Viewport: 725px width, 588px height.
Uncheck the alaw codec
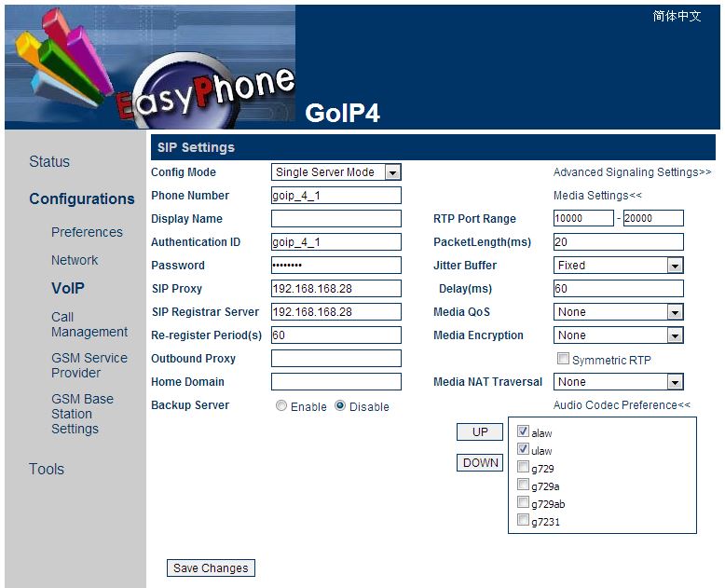coord(523,431)
